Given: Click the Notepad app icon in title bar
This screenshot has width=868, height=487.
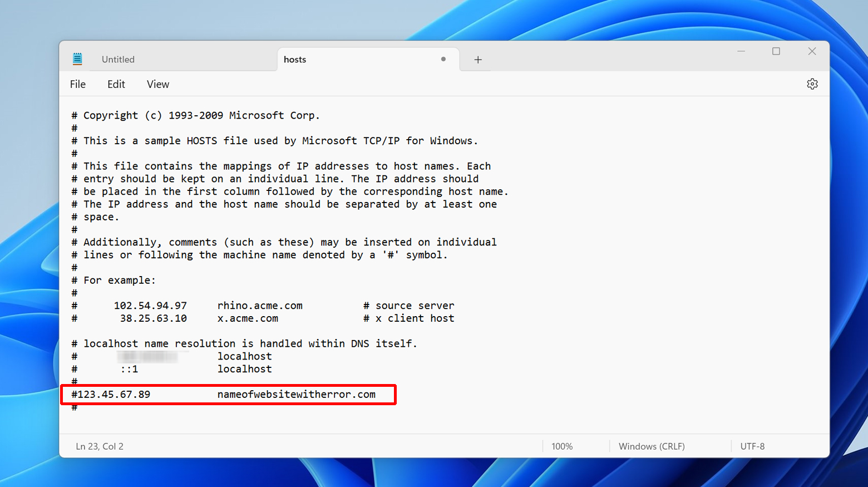Looking at the screenshot, I should [77, 59].
